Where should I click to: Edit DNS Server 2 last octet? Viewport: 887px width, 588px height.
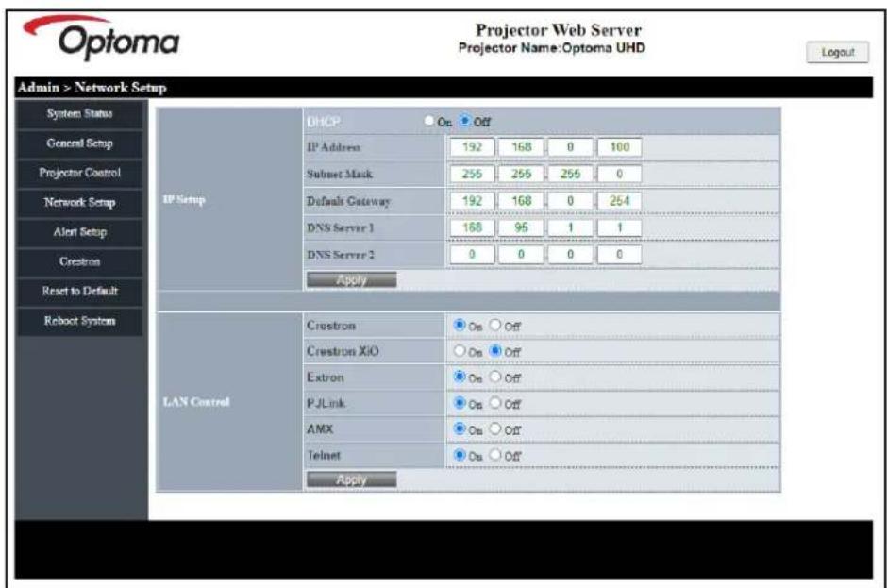(x=619, y=254)
